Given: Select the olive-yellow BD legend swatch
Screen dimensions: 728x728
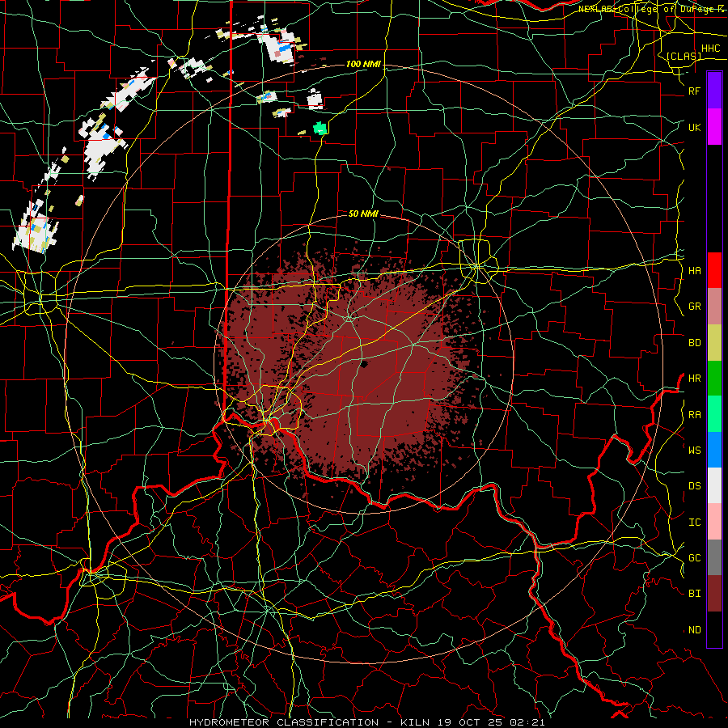Looking at the screenshot, I should tap(714, 343).
